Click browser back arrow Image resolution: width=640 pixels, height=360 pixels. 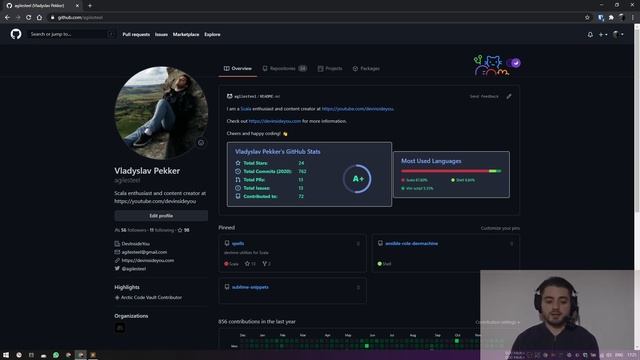click(7, 18)
